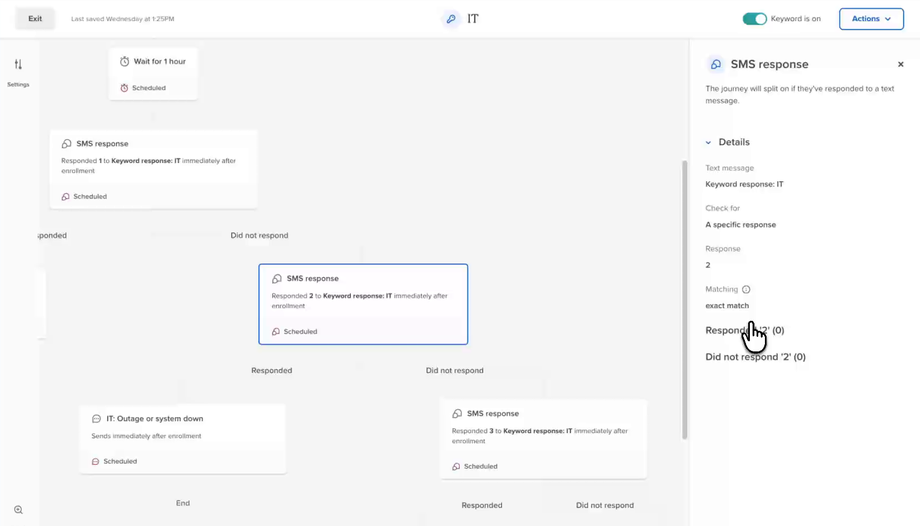Click 'Keyword response: IT' in Details panel
920x526 pixels.
pyautogui.click(x=744, y=184)
